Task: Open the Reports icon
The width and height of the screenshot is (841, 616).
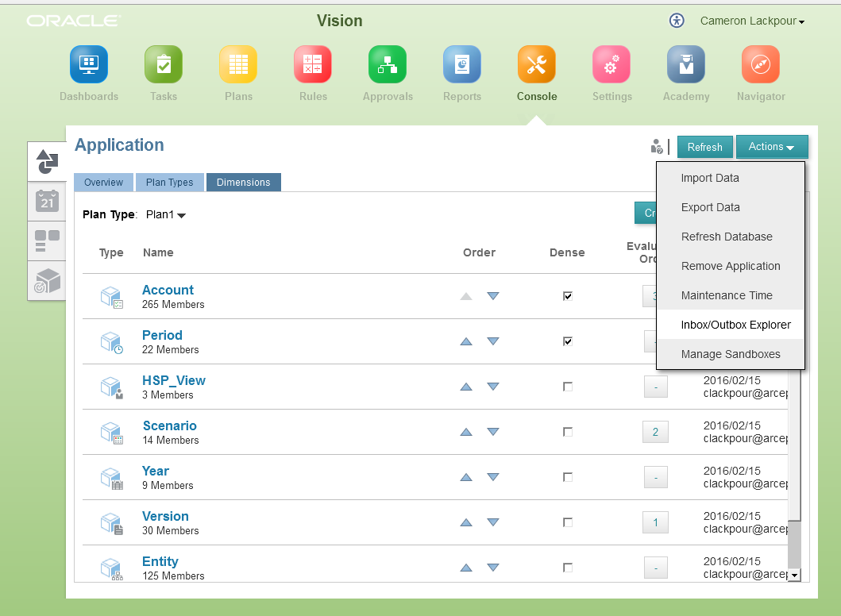Action: point(462,64)
